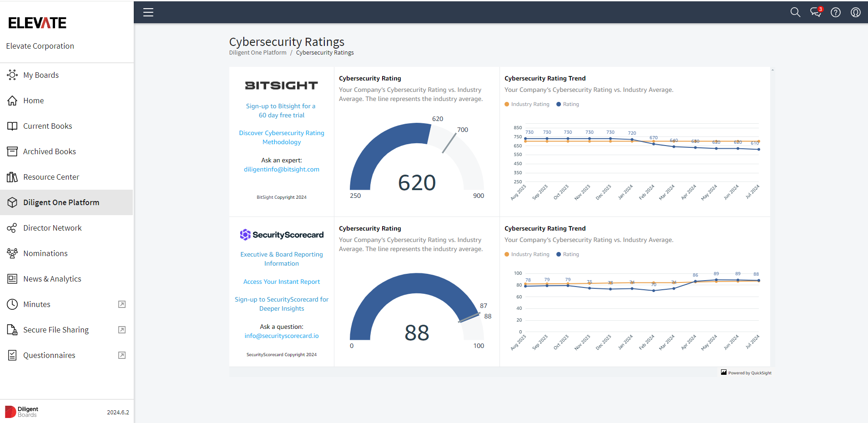Click Cybersecurity Ratings breadcrumb text
Viewport: 868px width, 423px height.
pyautogui.click(x=325, y=53)
